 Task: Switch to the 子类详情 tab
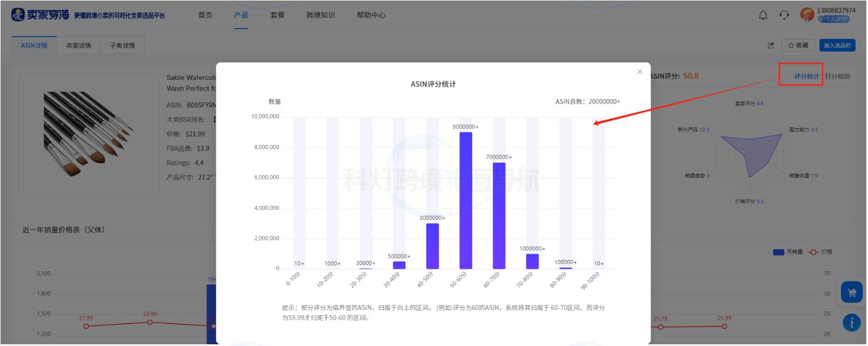point(122,44)
